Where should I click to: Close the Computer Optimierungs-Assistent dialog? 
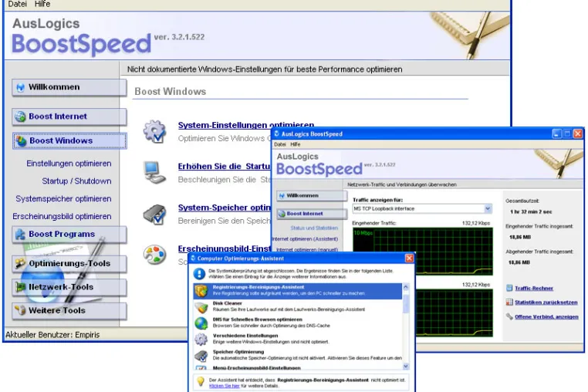(x=409, y=258)
